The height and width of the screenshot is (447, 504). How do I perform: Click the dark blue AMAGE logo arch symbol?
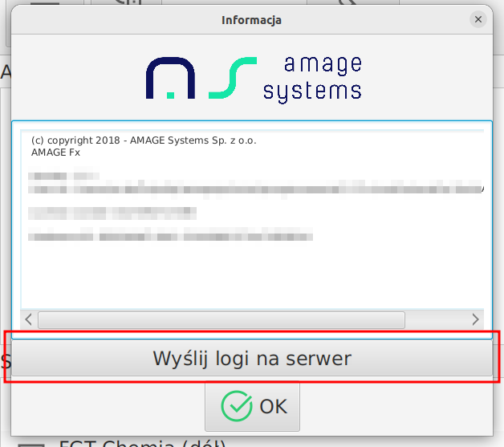[169, 78]
